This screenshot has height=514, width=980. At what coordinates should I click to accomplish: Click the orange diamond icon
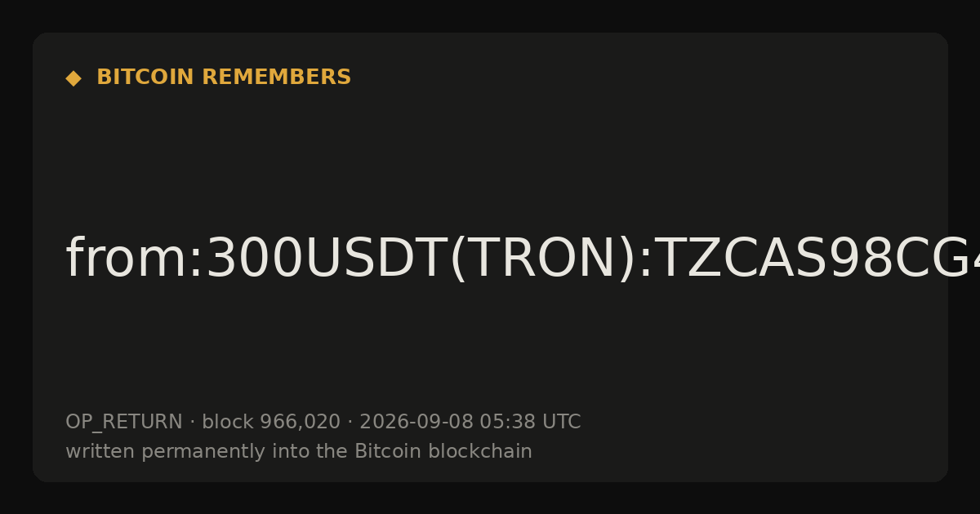(73, 78)
